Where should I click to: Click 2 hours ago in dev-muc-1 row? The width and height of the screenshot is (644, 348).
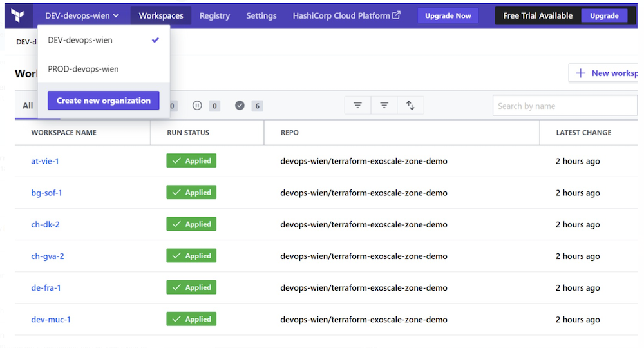(x=578, y=319)
